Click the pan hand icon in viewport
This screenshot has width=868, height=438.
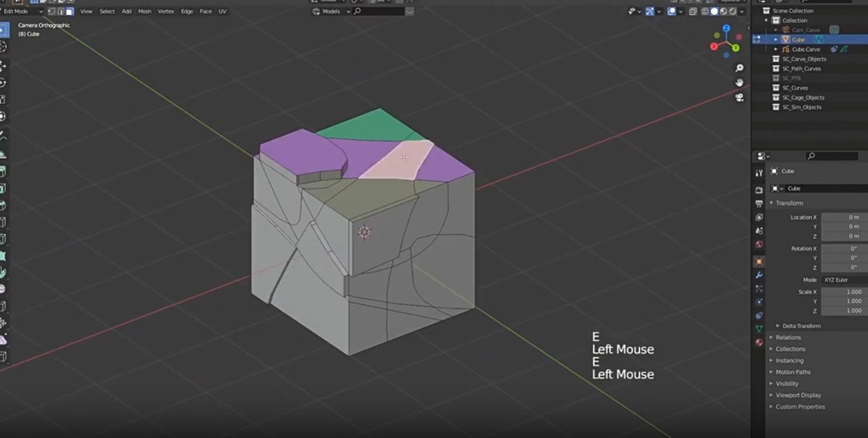[x=739, y=82]
